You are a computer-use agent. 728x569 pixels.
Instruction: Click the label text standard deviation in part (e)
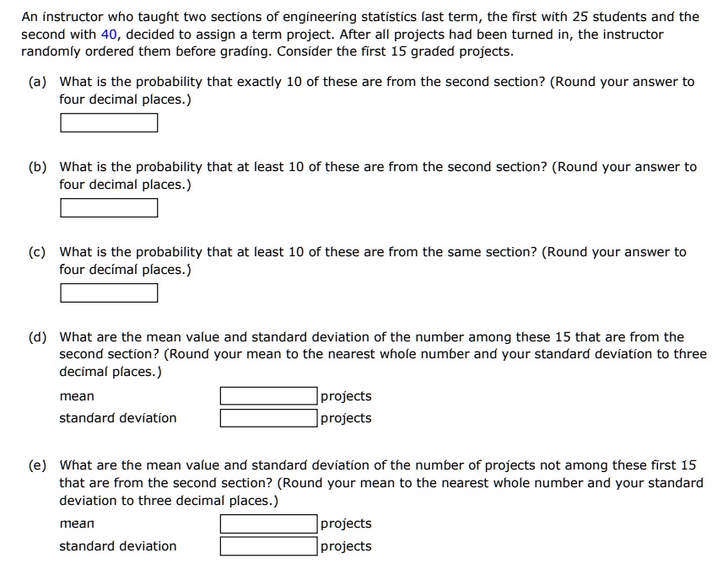[117, 545]
